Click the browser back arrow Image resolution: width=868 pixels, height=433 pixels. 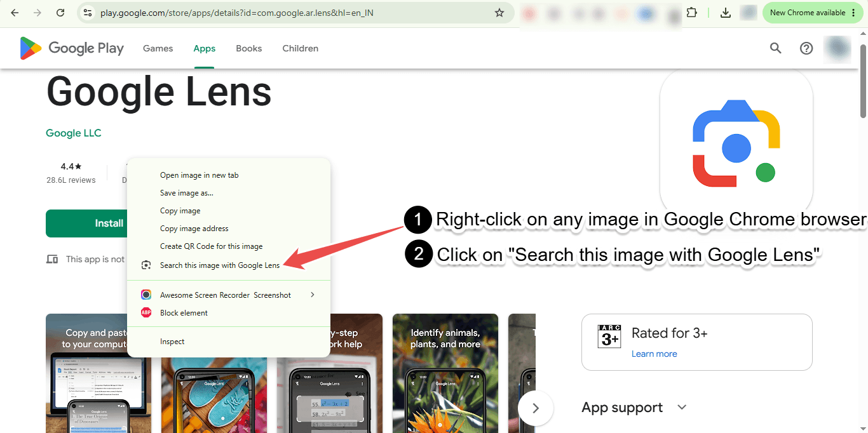pos(15,13)
